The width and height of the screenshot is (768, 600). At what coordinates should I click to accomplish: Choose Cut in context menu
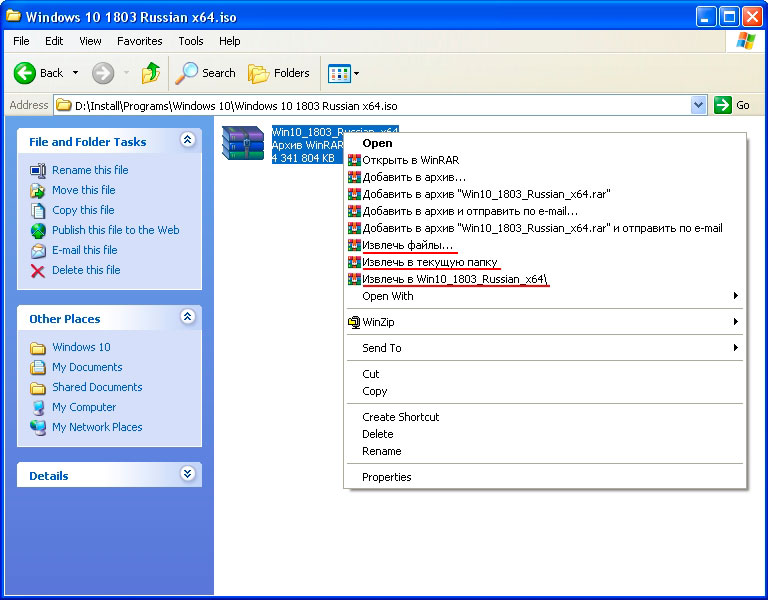[x=545, y=374]
